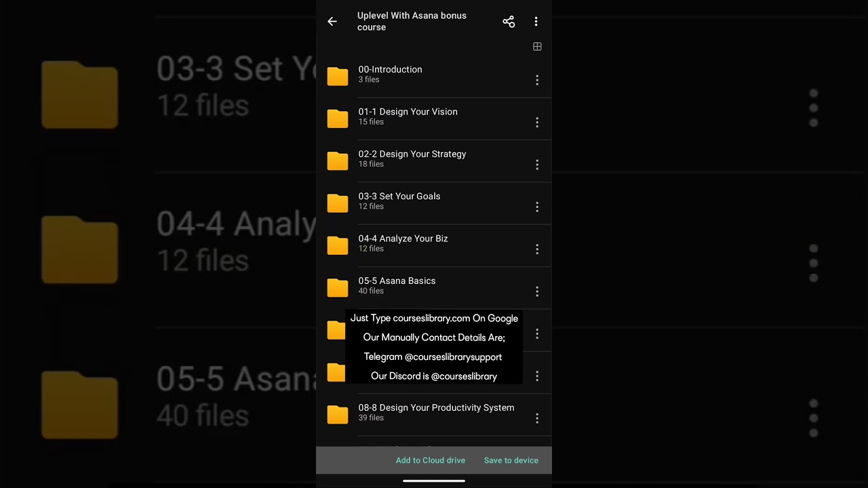868x488 pixels.
Task: Click the 04-4 Analyze Your Biz folder icon
Action: 338,245
